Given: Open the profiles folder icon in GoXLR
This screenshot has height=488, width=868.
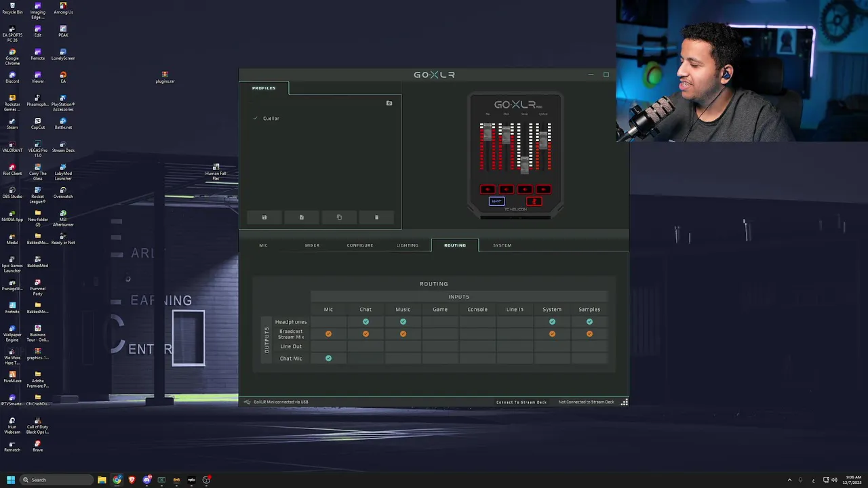Looking at the screenshot, I should pyautogui.click(x=389, y=103).
